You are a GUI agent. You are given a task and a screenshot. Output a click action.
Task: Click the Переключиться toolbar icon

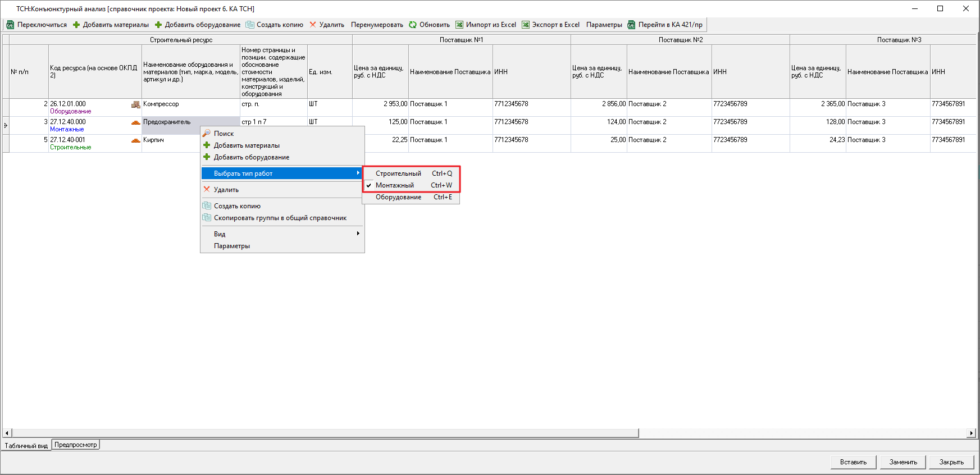tap(10, 25)
